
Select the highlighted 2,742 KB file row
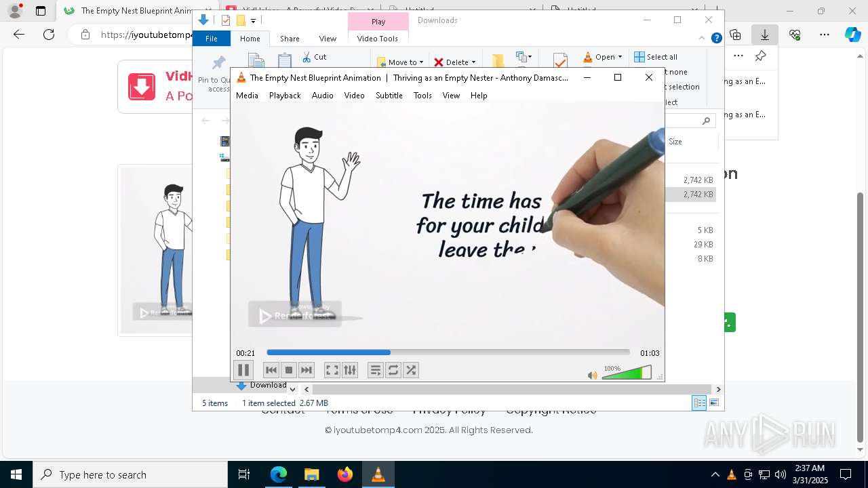690,195
